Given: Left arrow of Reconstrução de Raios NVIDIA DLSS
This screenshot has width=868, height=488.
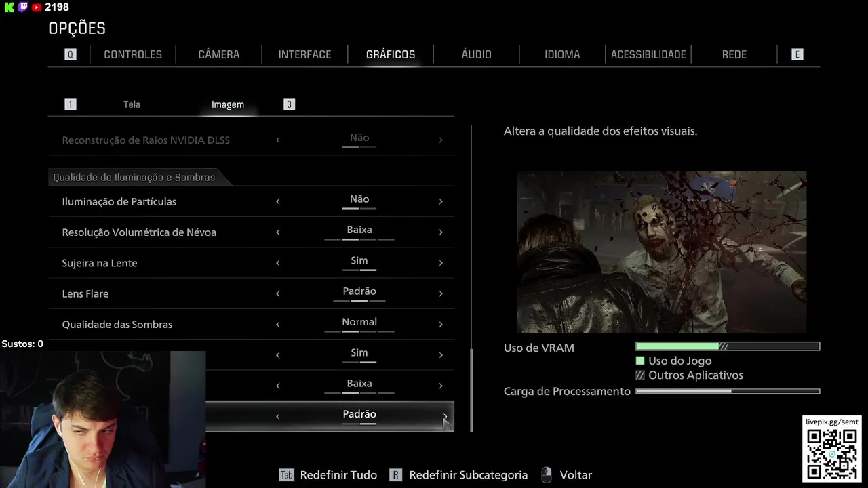Looking at the screenshot, I should pos(278,140).
